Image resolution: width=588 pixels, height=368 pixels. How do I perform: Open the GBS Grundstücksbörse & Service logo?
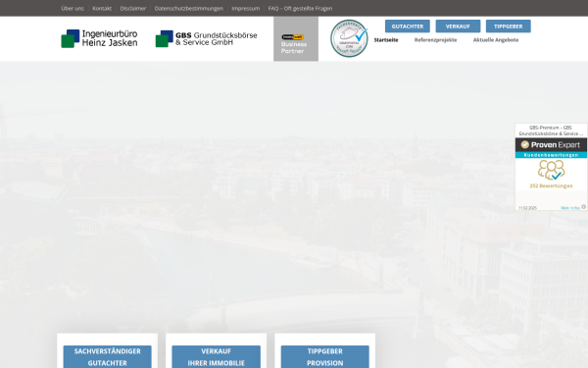tap(206, 38)
